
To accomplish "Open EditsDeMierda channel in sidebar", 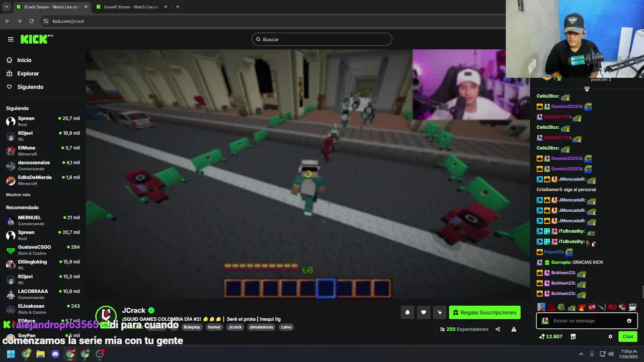I will (x=43, y=180).
